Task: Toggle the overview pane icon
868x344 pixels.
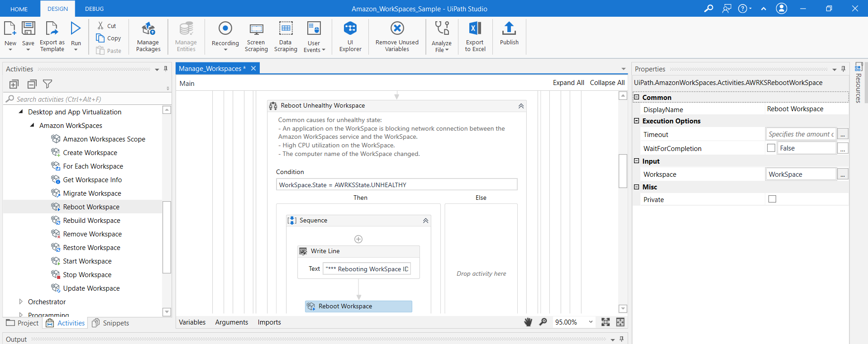Action: (x=620, y=322)
